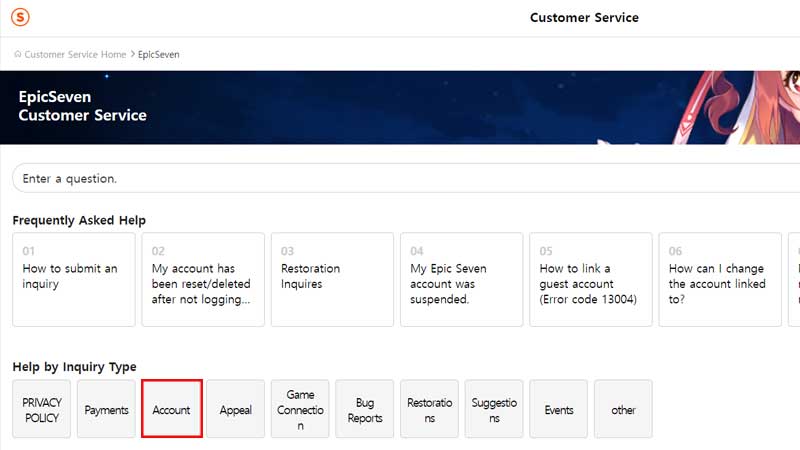800x450 pixels.
Task: Select the Account inquiry type
Action: [172, 409]
